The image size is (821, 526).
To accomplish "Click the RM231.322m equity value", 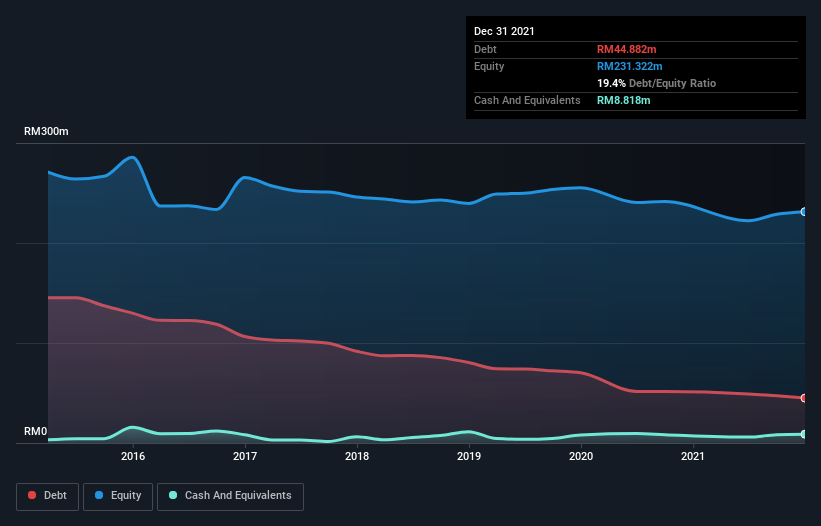I will point(630,66).
